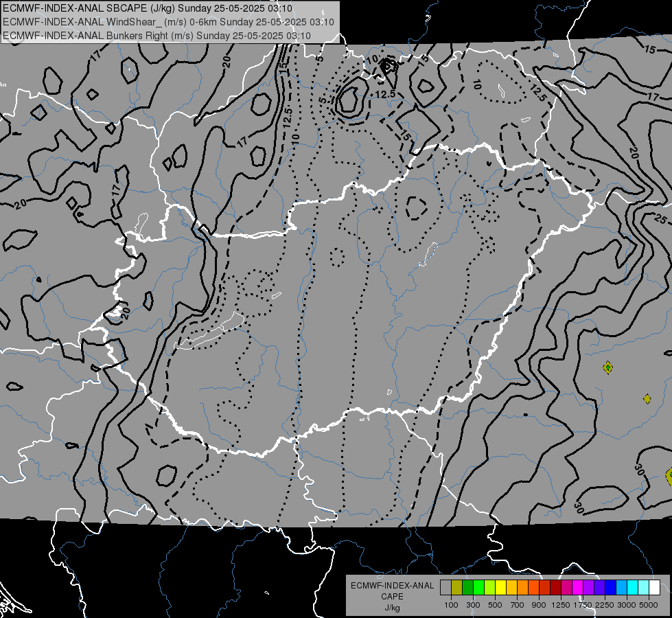Select the sky blue legend swatch

(622, 588)
